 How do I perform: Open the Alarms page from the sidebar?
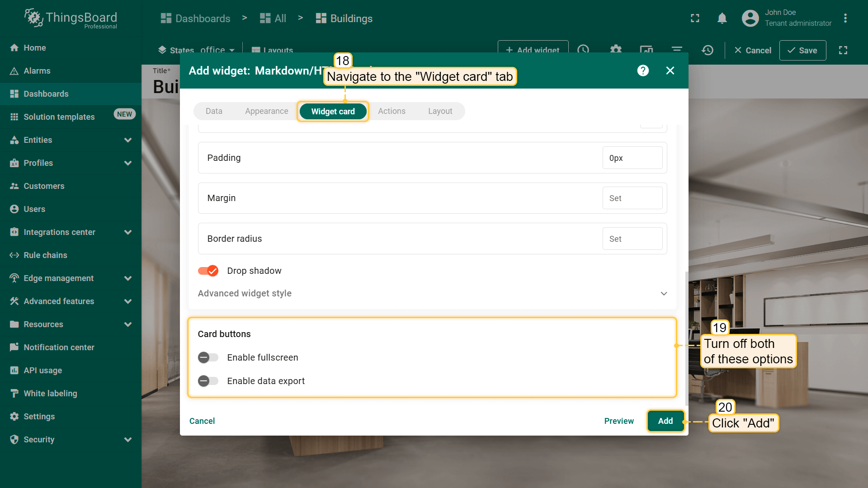pyautogui.click(x=37, y=71)
